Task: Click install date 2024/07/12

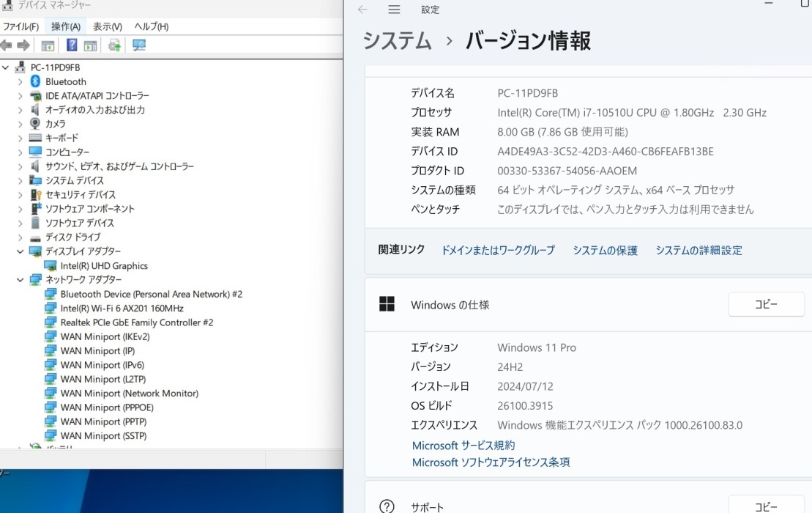Action: (525, 386)
